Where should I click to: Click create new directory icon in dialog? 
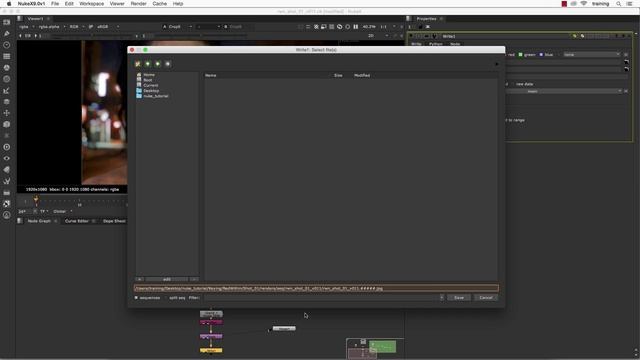[x=138, y=64]
